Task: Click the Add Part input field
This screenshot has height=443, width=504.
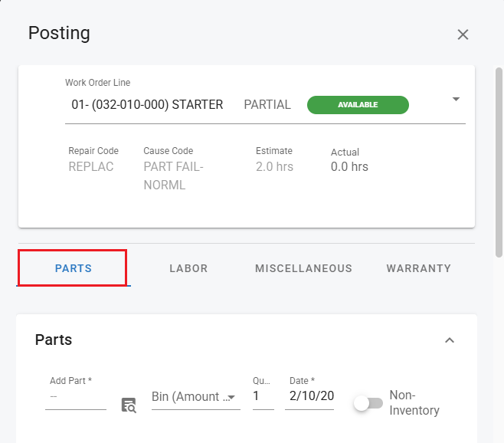Action: 75,396
